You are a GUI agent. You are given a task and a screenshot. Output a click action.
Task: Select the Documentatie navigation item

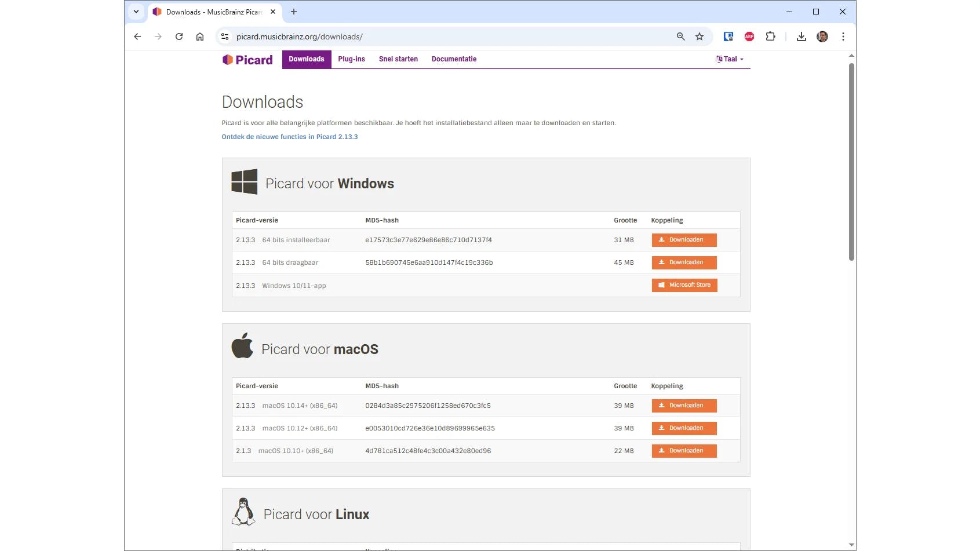[x=454, y=59]
